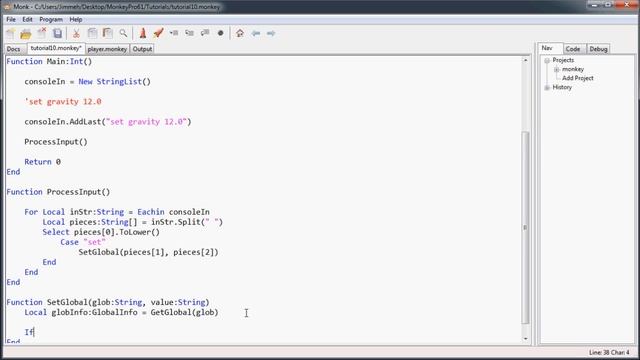Open the Output tab
Screen dimensions: 640x360
point(142,49)
